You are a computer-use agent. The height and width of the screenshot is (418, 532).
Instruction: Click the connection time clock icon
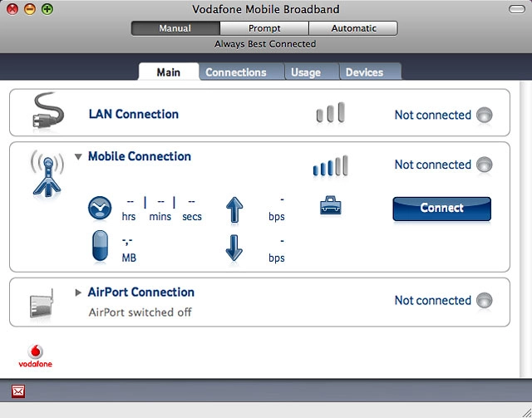pyautogui.click(x=100, y=208)
